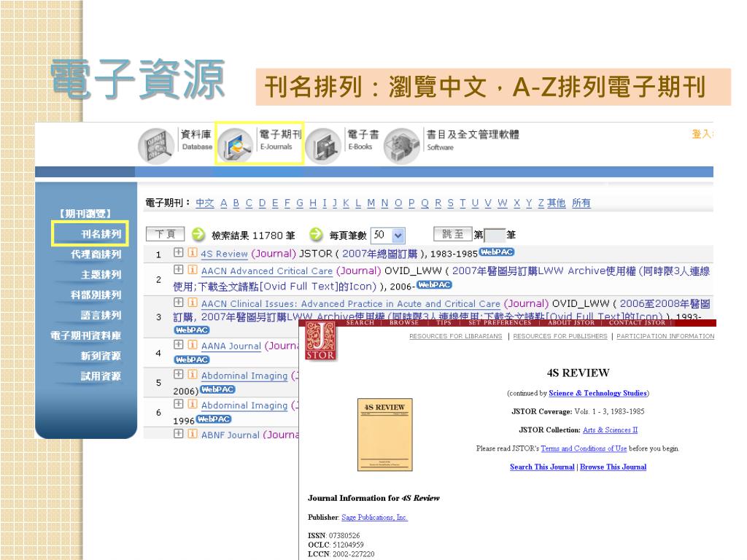Viewport: 747px width, 560px height.
Task: Open Terms and Conditions of Use link
Action: 584,448
